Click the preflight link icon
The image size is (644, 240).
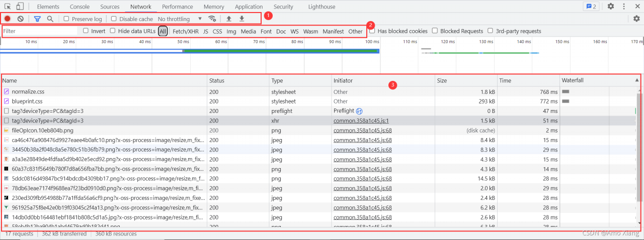(x=359, y=111)
